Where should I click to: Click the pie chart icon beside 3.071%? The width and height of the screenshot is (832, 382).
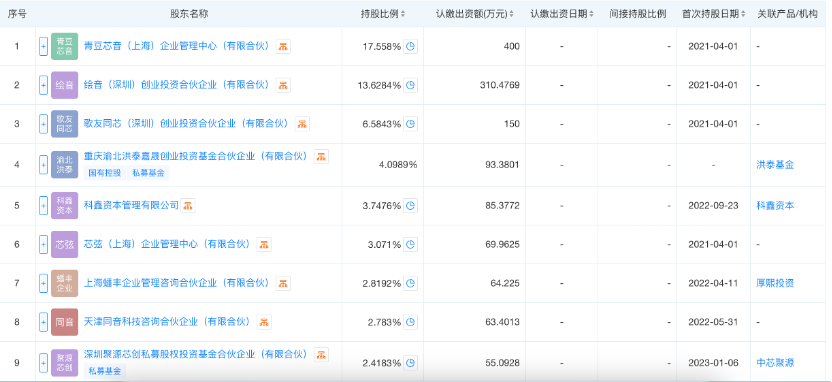(410, 245)
